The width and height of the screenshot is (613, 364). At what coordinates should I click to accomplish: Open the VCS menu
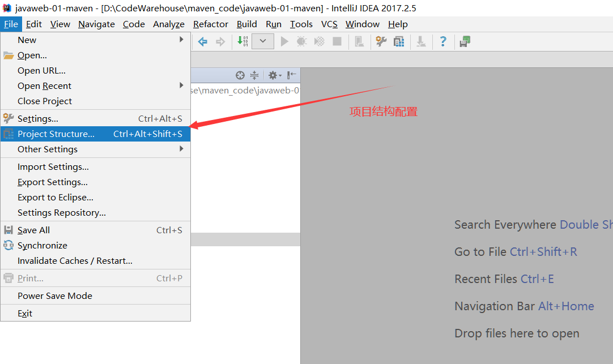[329, 24]
